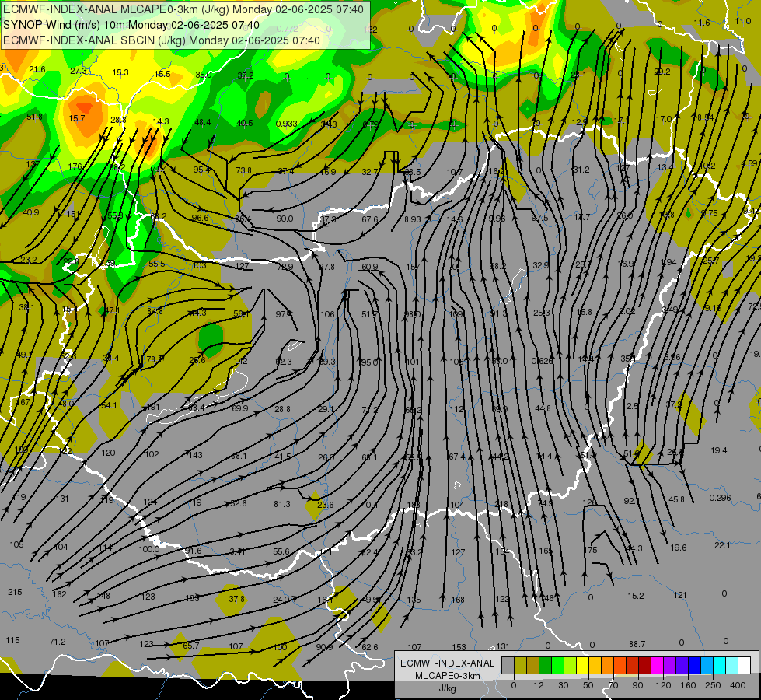The width and height of the screenshot is (761, 700).
Task: Click the map value '22.1'
Action: click(723, 545)
